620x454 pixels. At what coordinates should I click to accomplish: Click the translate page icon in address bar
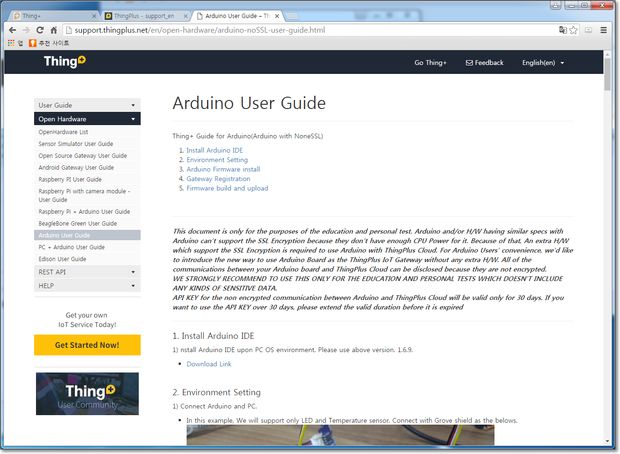pyautogui.click(x=562, y=30)
